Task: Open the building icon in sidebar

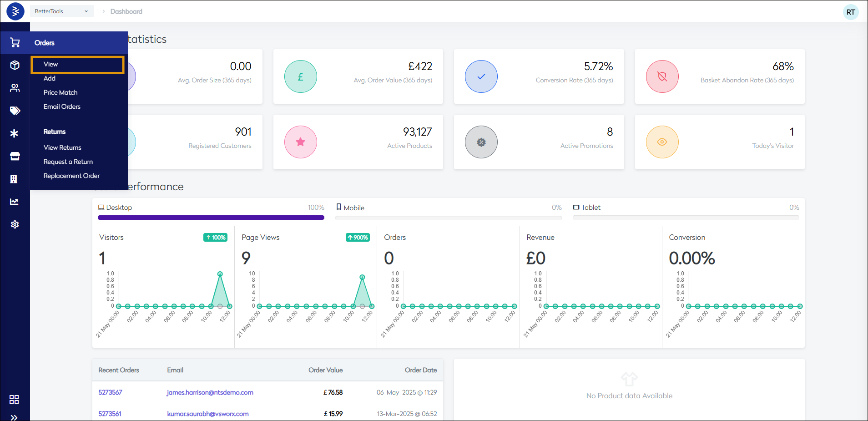Action: click(x=14, y=179)
